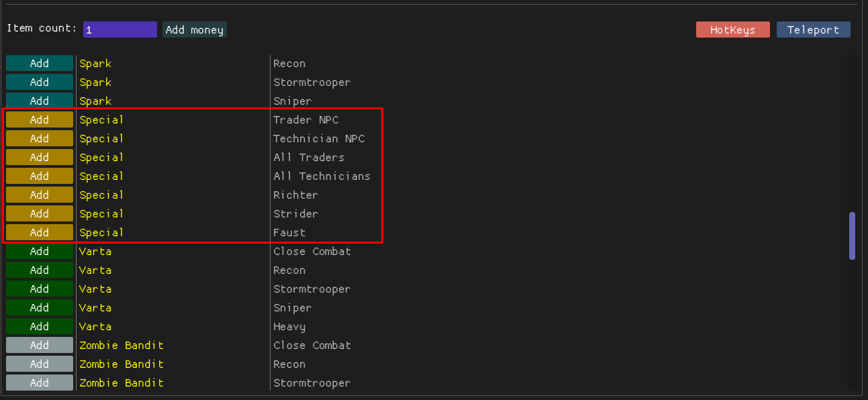Add Varta Close Combat unit

[x=40, y=252]
